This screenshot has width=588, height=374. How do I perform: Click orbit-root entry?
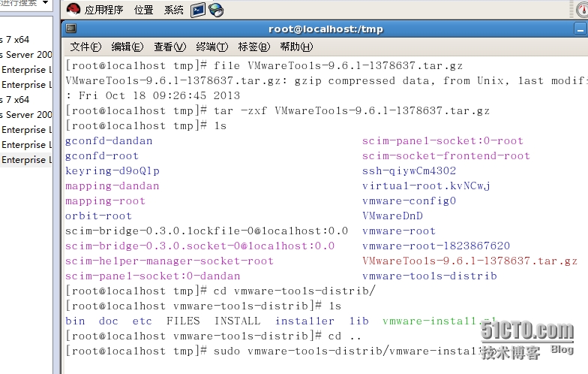pos(99,216)
